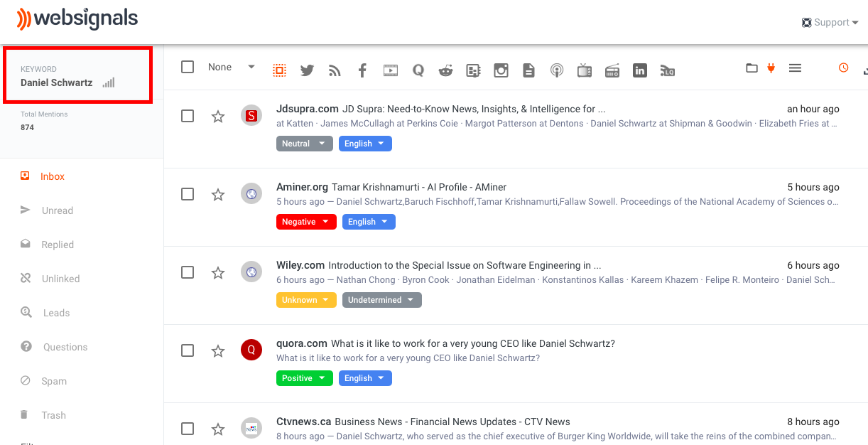Check the Aminer.org mention checkbox

coord(188,194)
